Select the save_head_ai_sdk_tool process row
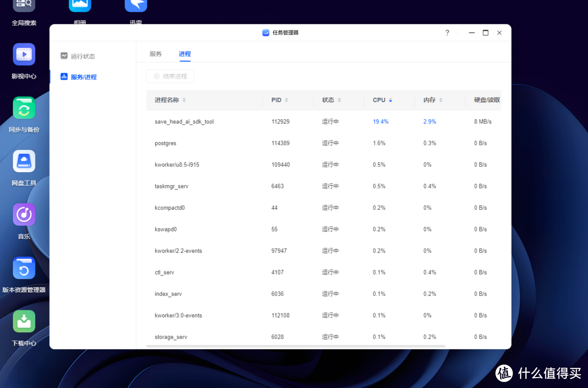The width and height of the screenshot is (588, 388). pos(184,122)
